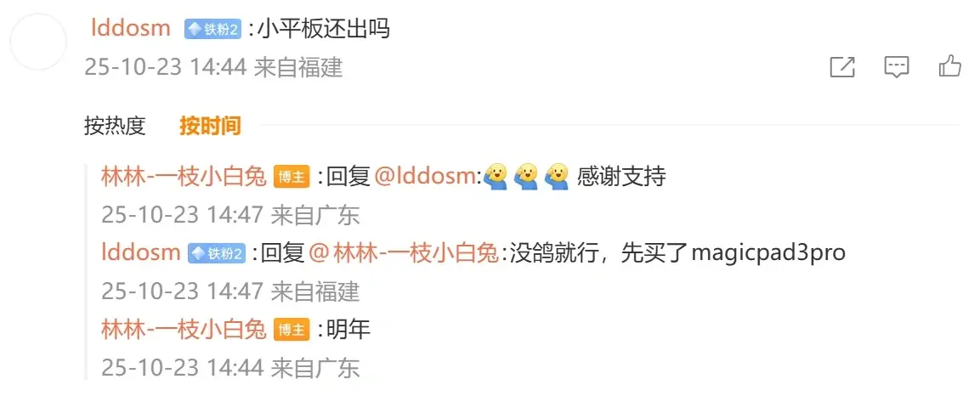The height and width of the screenshot is (396, 980).
Task: Click the 博主 badge next to the 明年 reply
Action: click(x=292, y=330)
